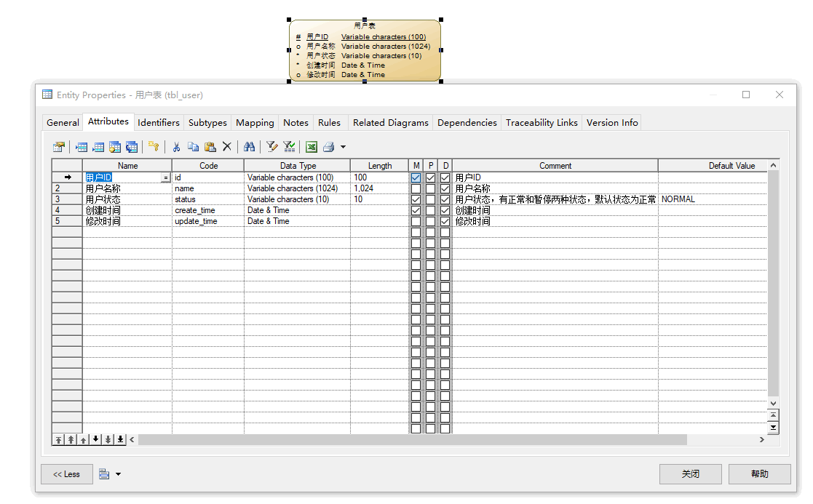Go to the Notes tab

click(x=296, y=123)
